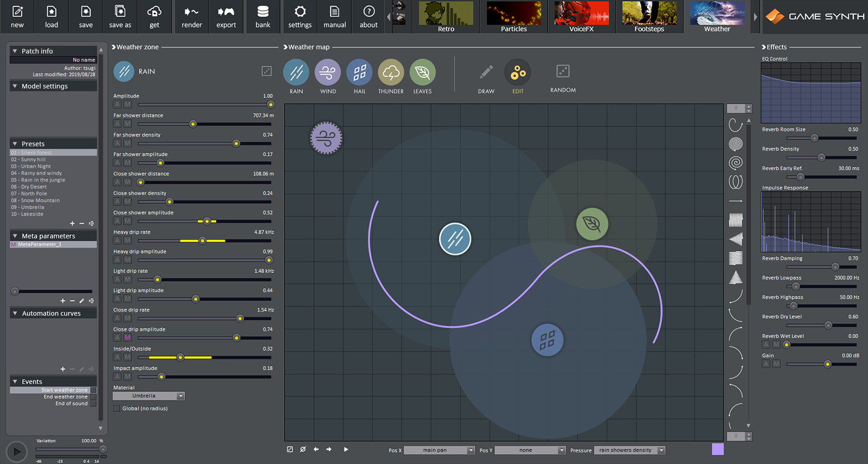This screenshot has width=868, height=464.
Task: Switch to the VoiceFX model tab
Action: pyautogui.click(x=582, y=16)
